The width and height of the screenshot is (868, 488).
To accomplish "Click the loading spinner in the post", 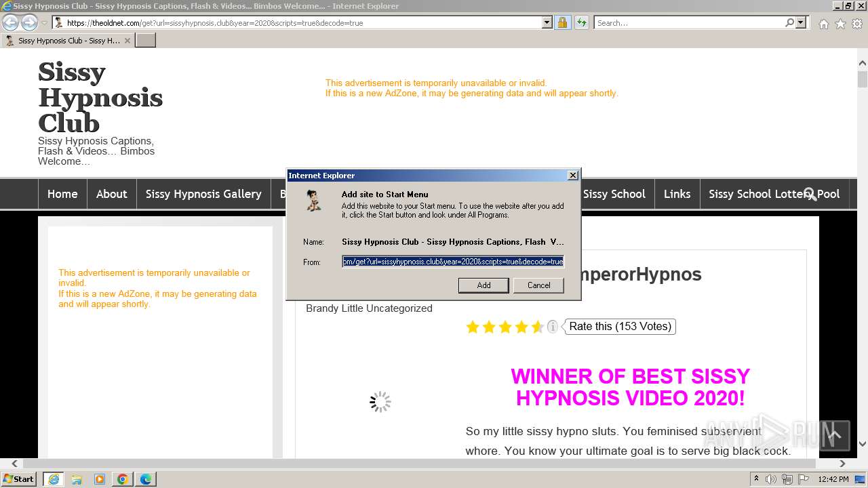I will click(x=380, y=401).
